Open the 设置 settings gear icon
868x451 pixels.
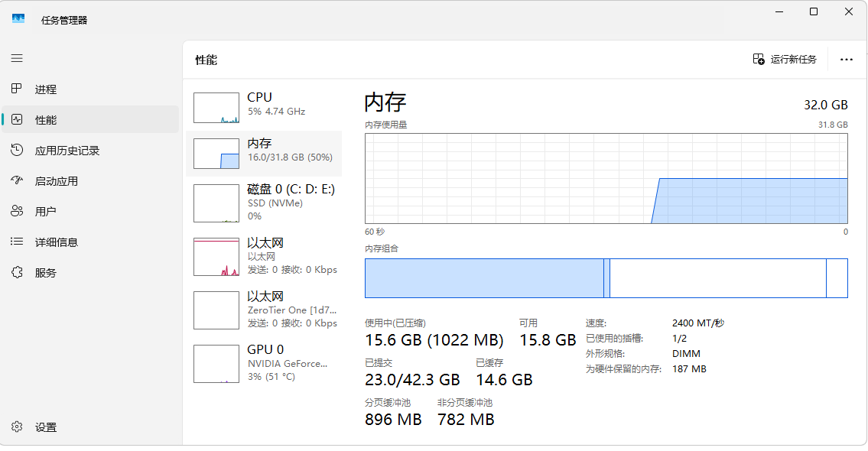tap(17, 427)
